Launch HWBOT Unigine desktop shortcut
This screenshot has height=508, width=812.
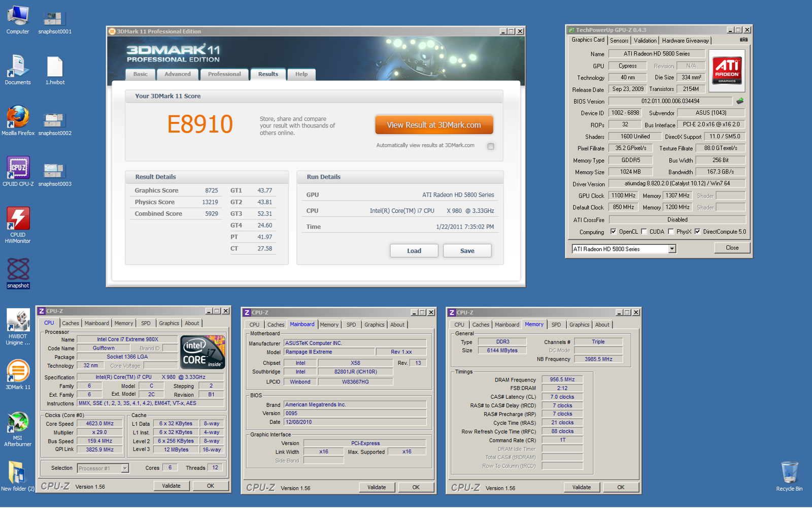tap(18, 327)
